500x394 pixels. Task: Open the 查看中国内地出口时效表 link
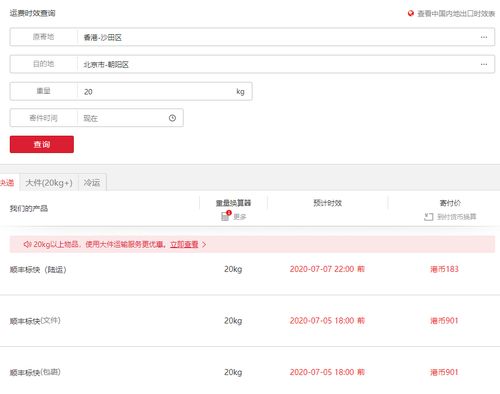[x=456, y=14]
